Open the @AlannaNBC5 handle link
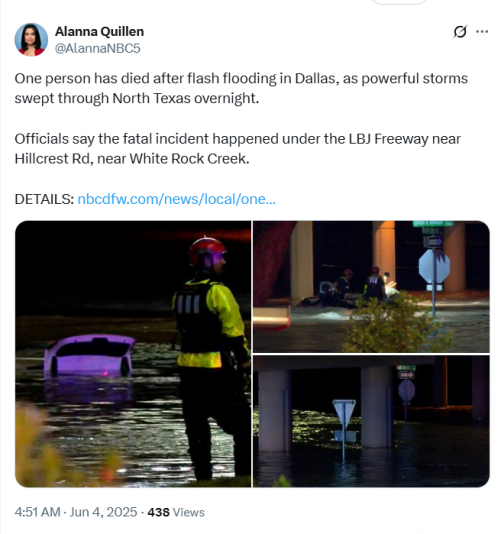 pyautogui.click(x=97, y=48)
